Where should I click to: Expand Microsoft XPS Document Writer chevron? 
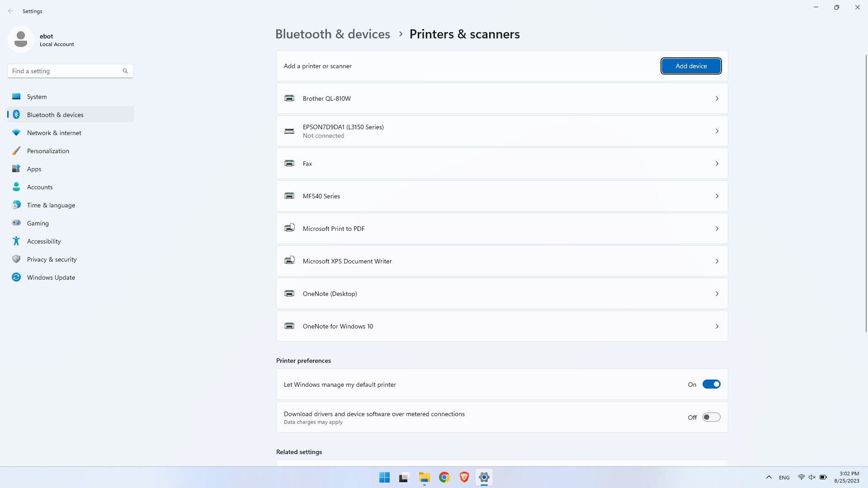[x=717, y=261]
